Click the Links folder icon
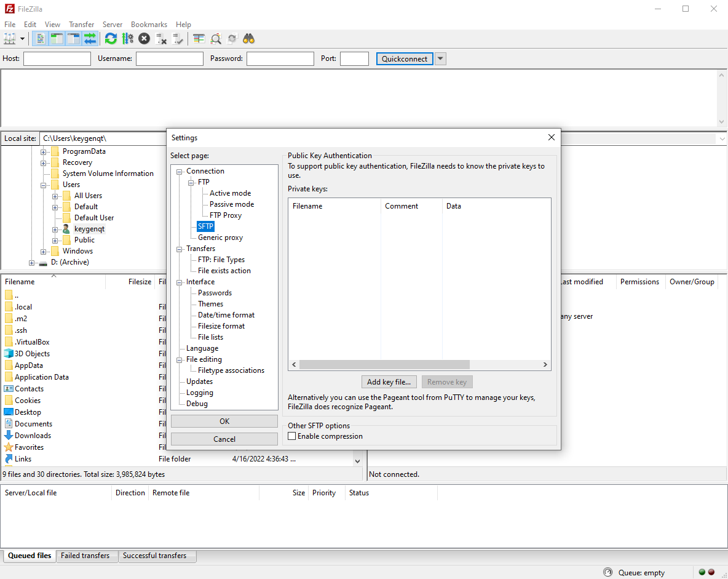 point(9,458)
